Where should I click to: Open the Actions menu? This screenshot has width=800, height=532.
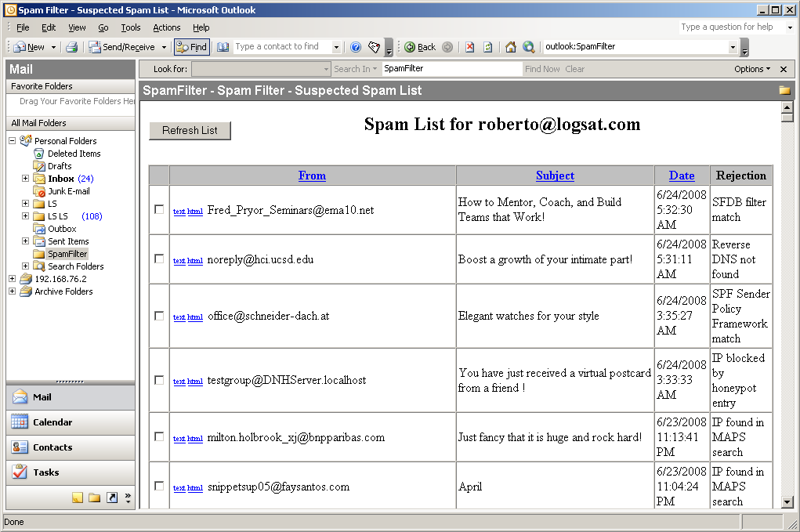(x=167, y=27)
